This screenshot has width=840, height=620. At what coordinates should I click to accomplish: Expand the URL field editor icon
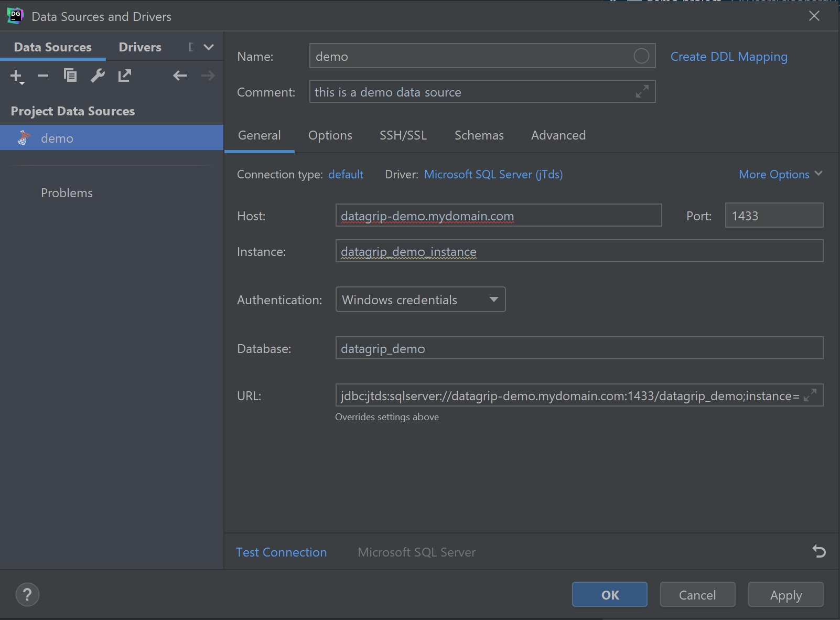pyautogui.click(x=810, y=395)
